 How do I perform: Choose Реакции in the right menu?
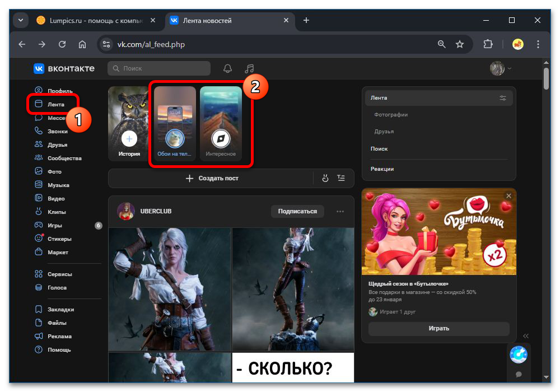click(382, 169)
